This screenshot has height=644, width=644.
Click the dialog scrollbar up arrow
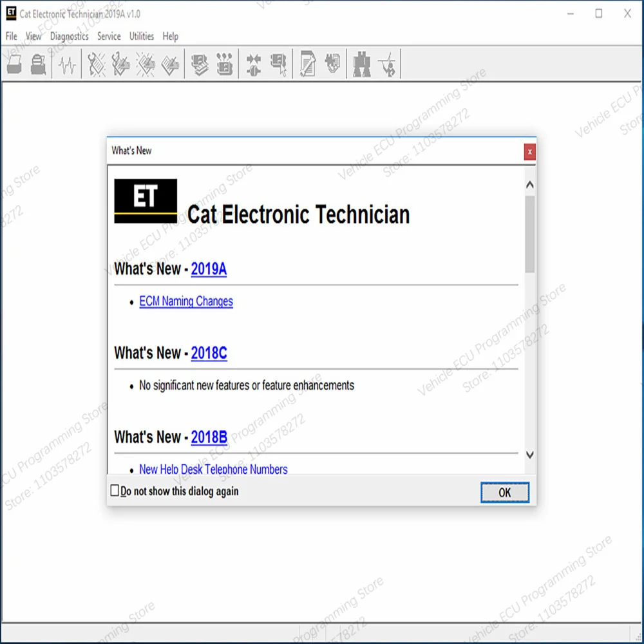pyautogui.click(x=530, y=185)
